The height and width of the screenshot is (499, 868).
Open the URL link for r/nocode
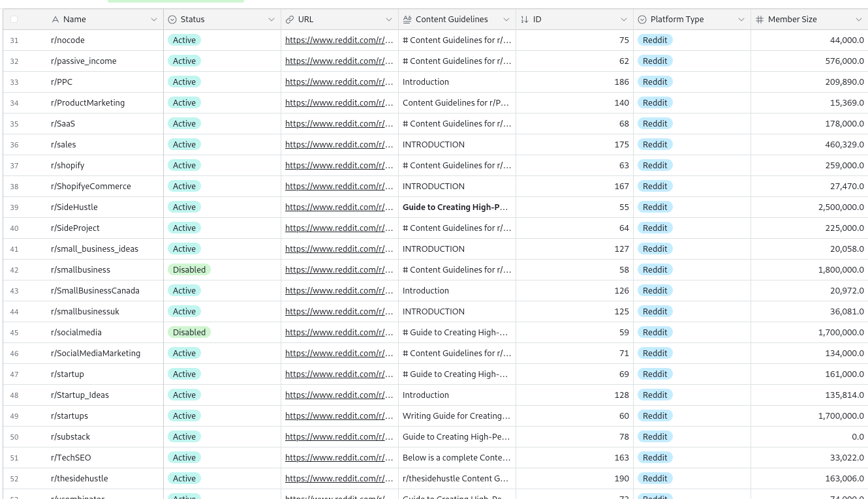pyautogui.click(x=339, y=40)
